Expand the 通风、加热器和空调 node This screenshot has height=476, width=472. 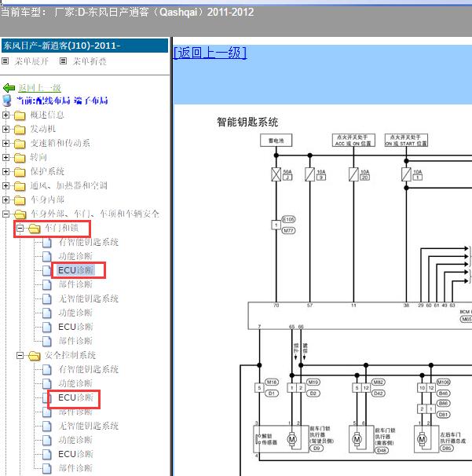coord(5,185)
